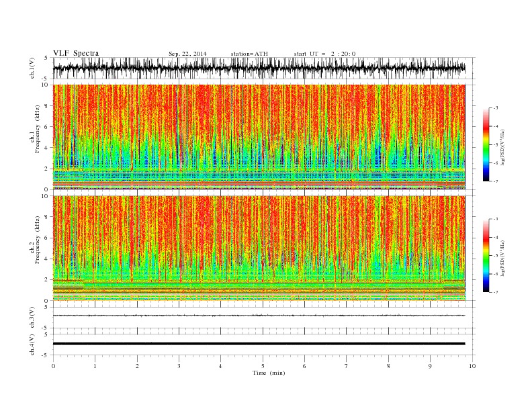Viewport: 532px width, 411px height.
Task: Click time axis tick label "1"
Action: pos(95,366)
